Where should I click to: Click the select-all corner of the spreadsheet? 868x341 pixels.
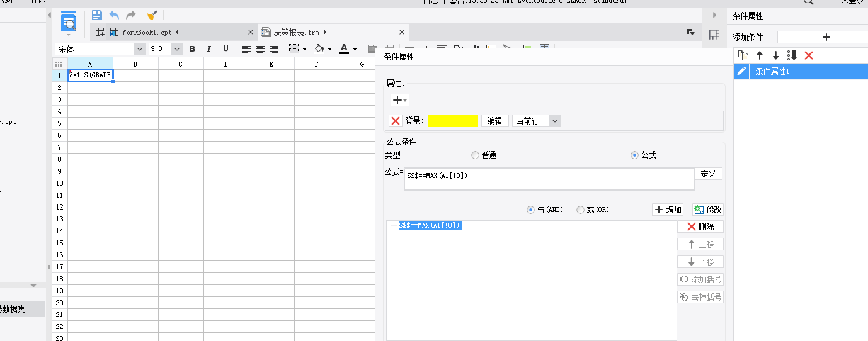point(59,64)
